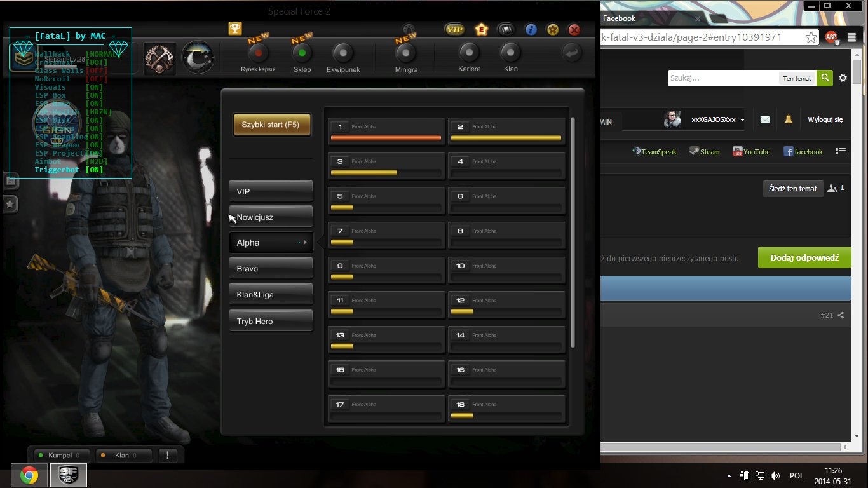The height and width of the screenshot is (488, 868).
Task: Click Śledź ten temat button
Action: point(793,189)
